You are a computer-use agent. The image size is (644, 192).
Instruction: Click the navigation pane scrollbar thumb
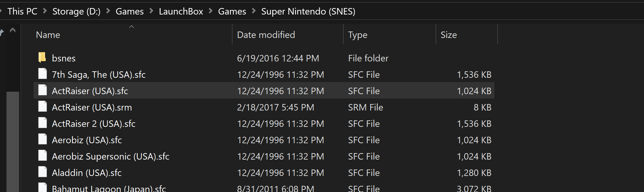tap(13, 142)
